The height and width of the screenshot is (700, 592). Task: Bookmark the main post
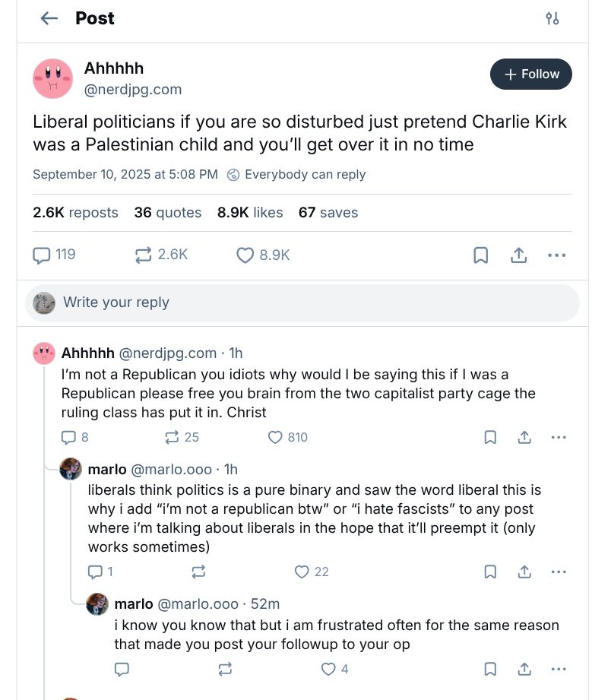[481, 255]
